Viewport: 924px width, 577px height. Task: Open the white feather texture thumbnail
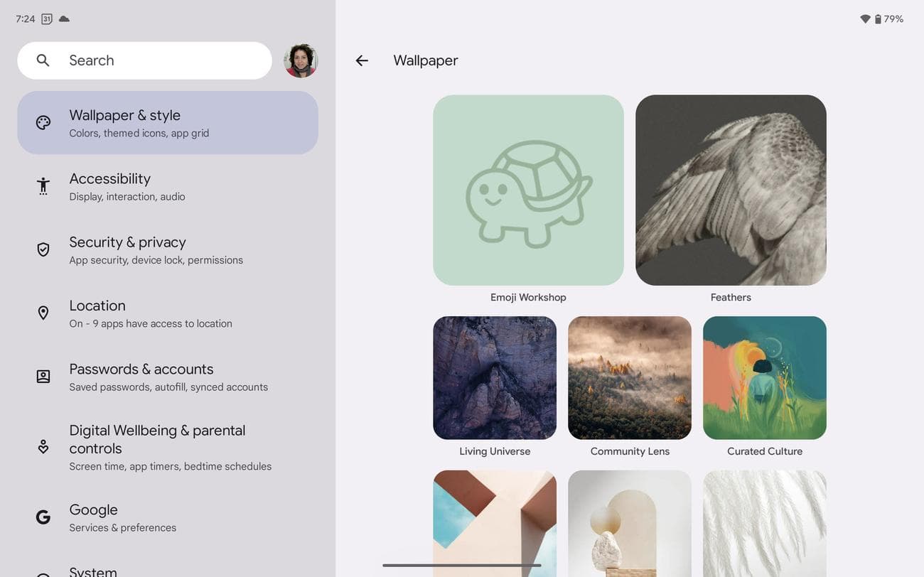[x=765, y=523]
